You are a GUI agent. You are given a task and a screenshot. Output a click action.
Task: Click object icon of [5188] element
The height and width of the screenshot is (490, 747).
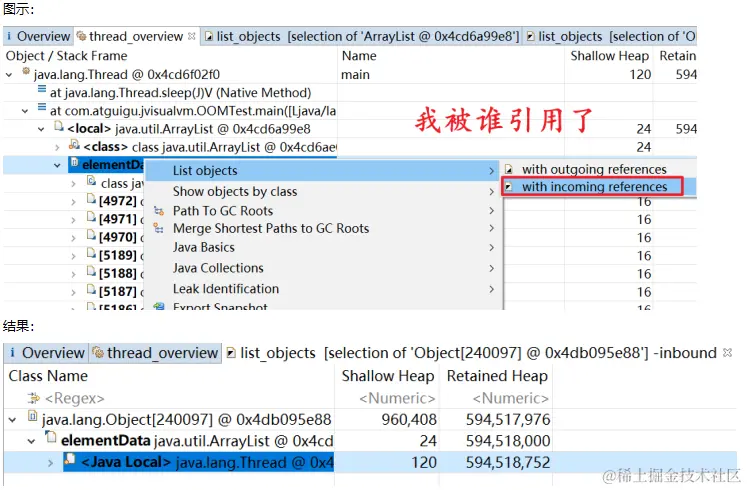point(91,271)
